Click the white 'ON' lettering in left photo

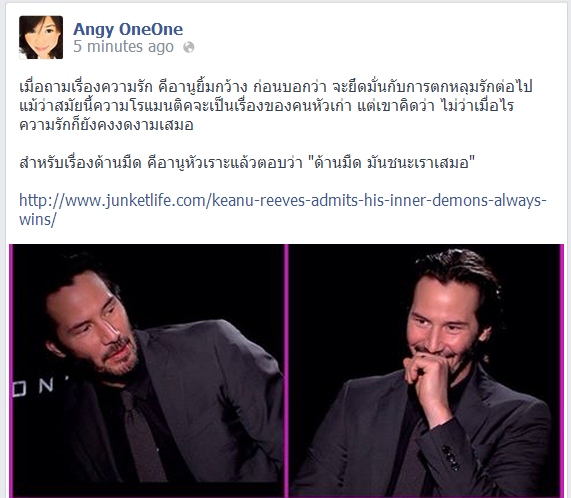[x=34, y=387]
